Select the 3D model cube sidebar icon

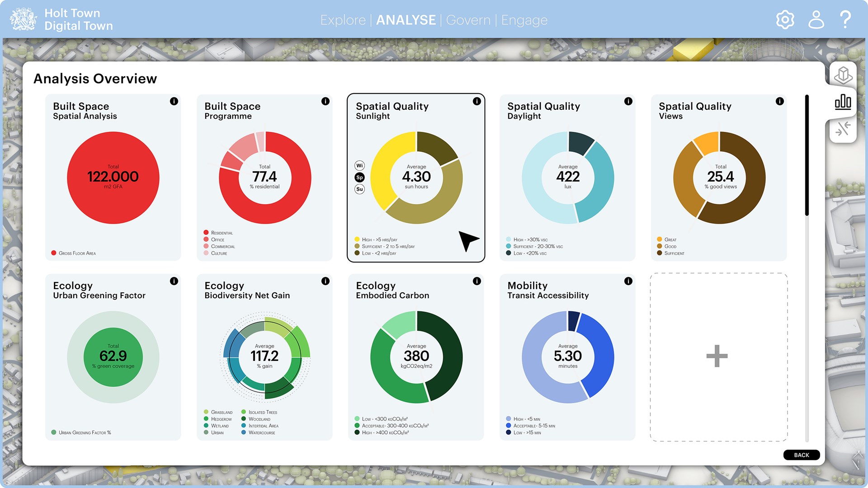(x=843, y=75)
